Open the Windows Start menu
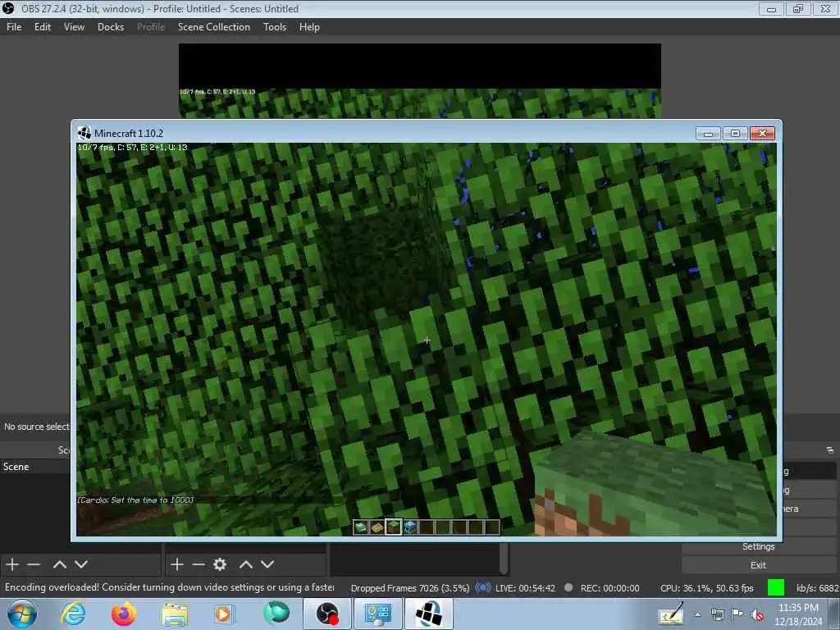Viewport: 840px width, 630px height. coord(22,614)
